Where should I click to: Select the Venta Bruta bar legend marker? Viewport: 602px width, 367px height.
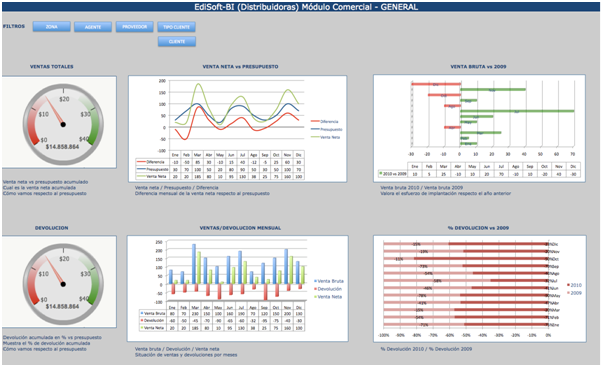[x=316, y=281]
